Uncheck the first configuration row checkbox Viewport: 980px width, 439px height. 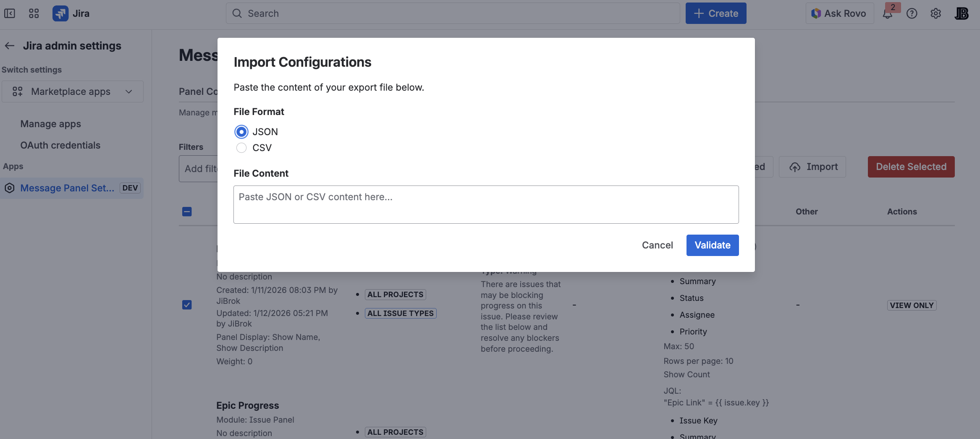[186, 305]
